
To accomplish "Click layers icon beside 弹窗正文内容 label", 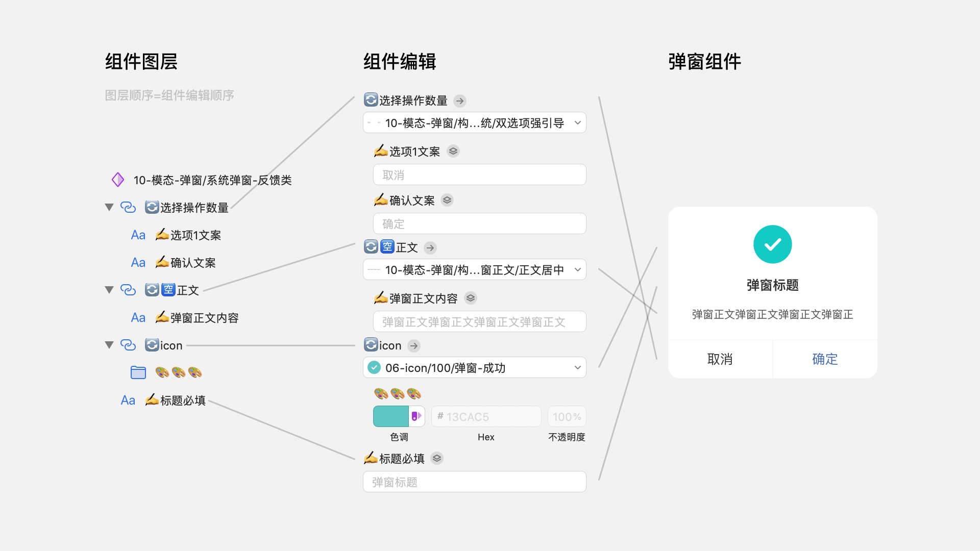I will point(471,298).
